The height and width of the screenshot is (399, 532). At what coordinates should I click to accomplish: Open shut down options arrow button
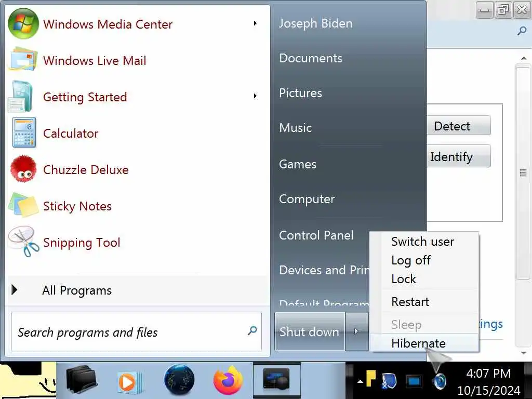(x=356, y=331)
